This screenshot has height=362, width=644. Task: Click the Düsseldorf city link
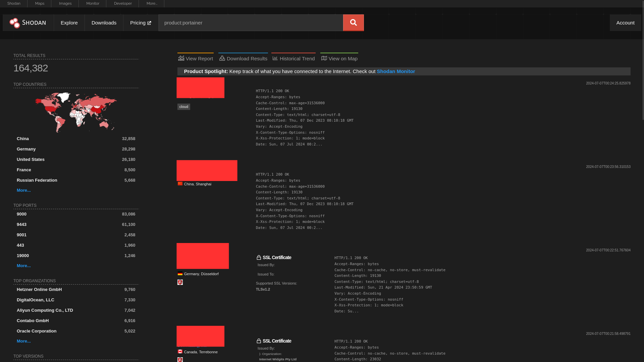[x=210, y=274]
